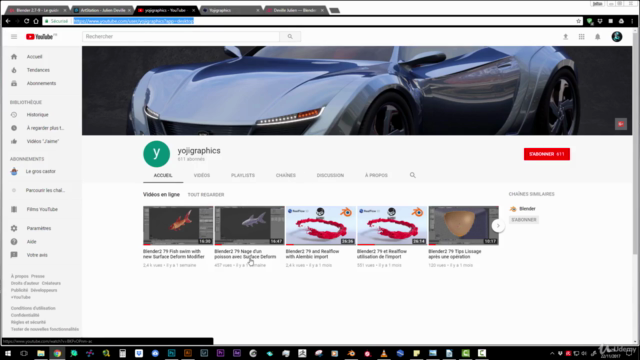Open File Explorer from taskbar
The image size is (640, 360).
tap(40, 353)
